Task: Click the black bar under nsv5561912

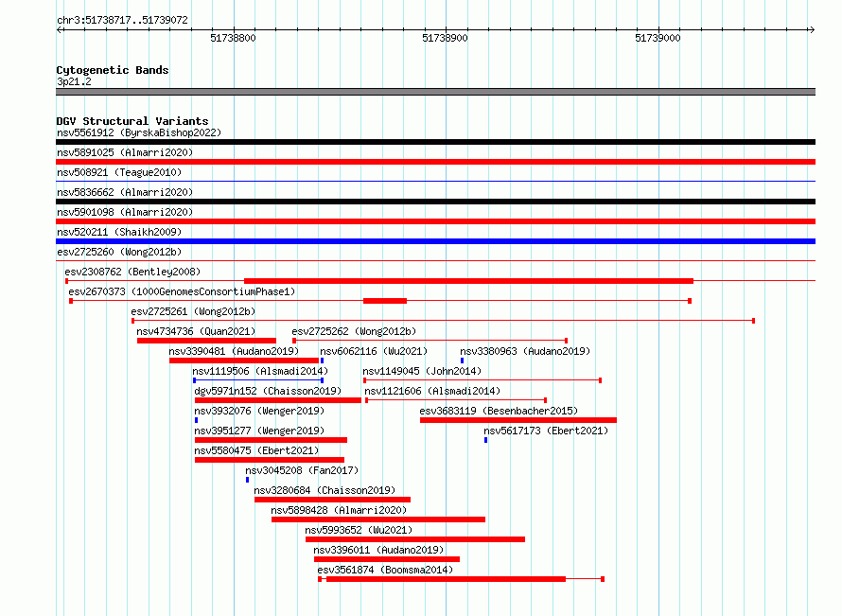Action: coord(435,142)
